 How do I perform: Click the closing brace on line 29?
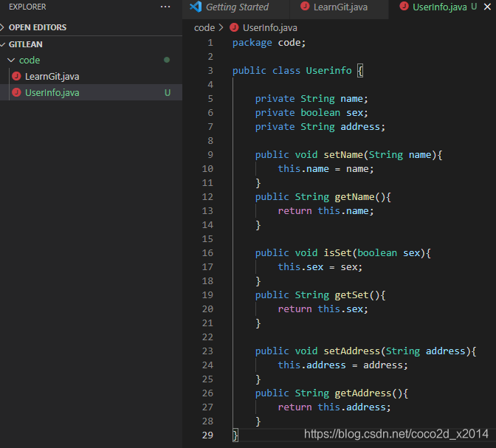[x=235, y=435]
